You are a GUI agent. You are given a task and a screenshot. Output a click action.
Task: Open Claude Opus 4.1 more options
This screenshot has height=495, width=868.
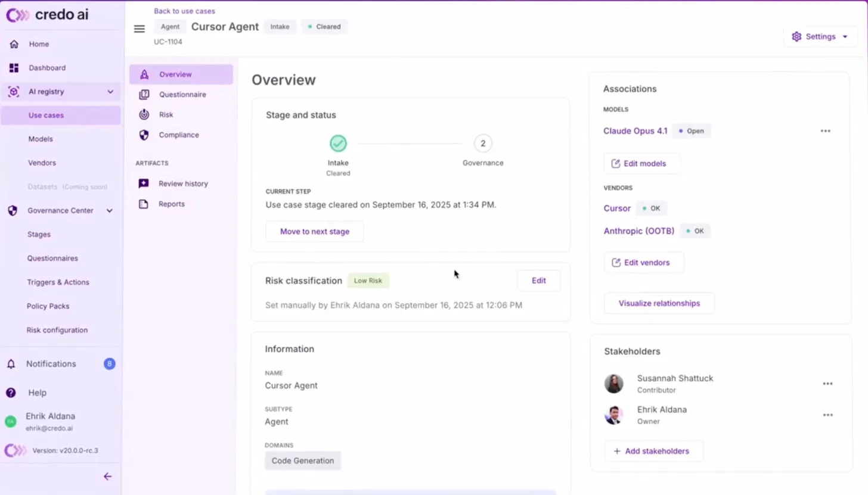click(x=825, y=131)
